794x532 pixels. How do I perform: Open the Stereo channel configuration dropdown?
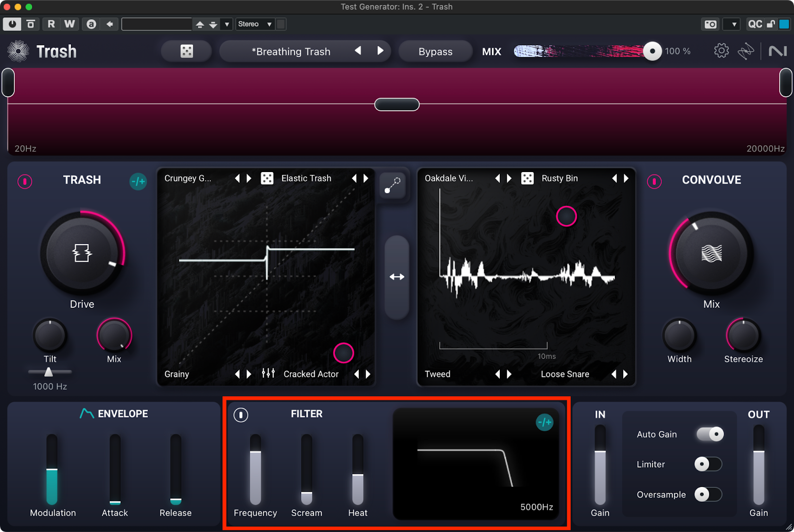coord(255,24)
